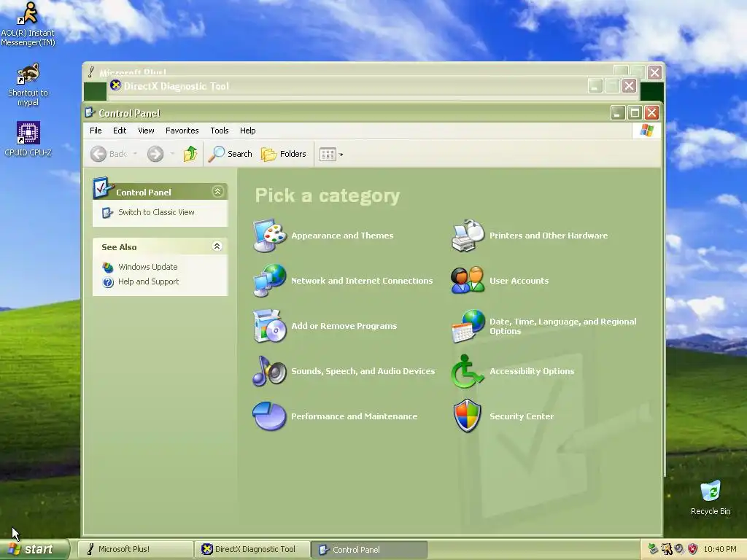The image size is (747, 560).
Task: Click the system tray clock
Action: coord(720,550)
